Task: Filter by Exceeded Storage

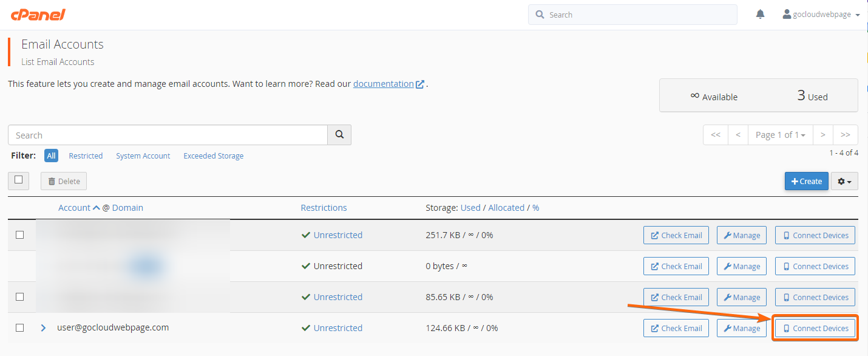Action: [x=214, y=156]
